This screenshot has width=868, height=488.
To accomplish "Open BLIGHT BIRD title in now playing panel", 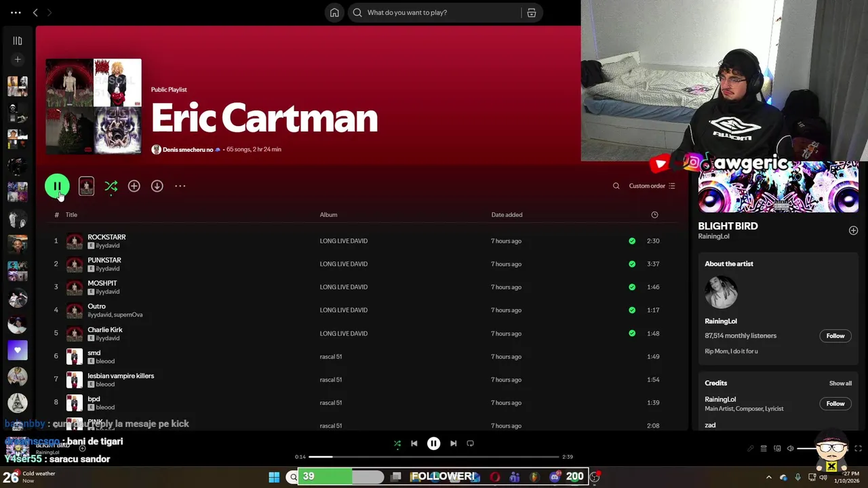I will pyautogui.click(x=728, y=226).
